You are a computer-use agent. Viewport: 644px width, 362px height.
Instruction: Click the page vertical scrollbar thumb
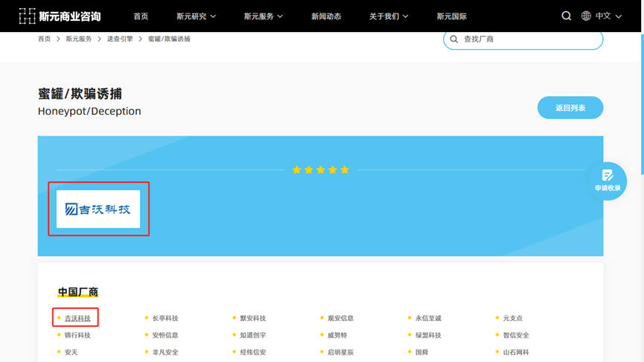[x=643, y=104]
